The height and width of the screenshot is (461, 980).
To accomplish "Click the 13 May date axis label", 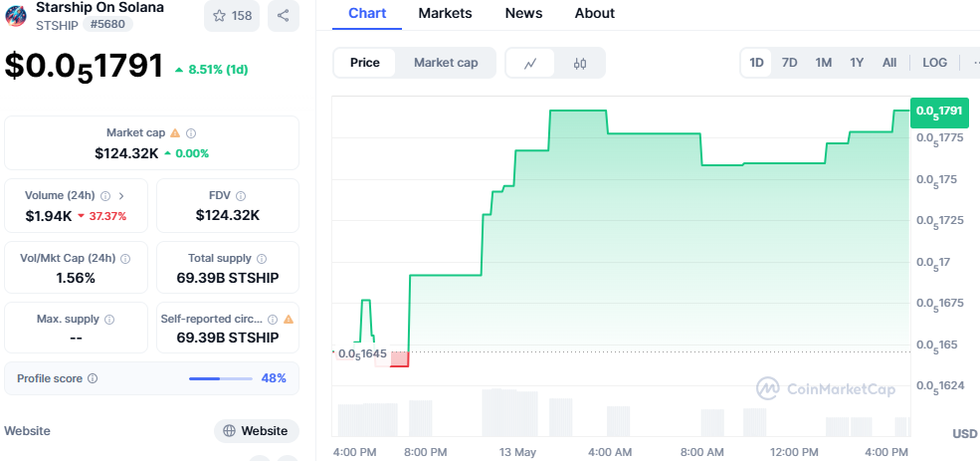I will (x=518, y=452).
